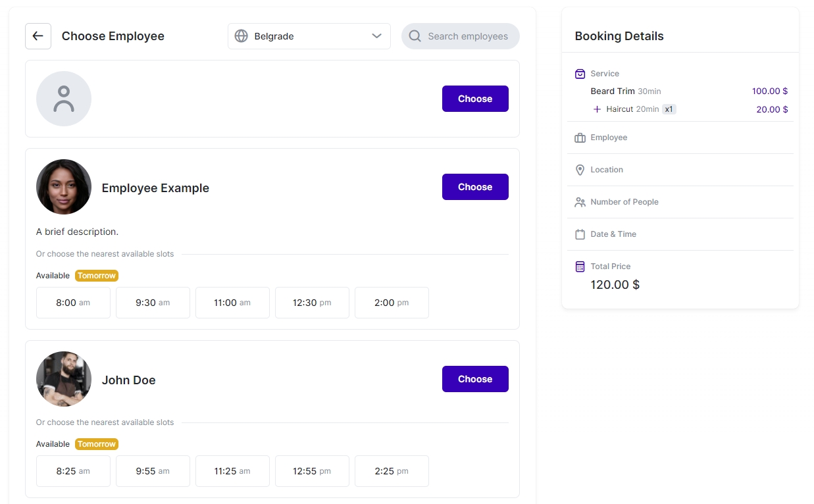
Task: Click the calendar Date & Time icon
Action: 580,234
